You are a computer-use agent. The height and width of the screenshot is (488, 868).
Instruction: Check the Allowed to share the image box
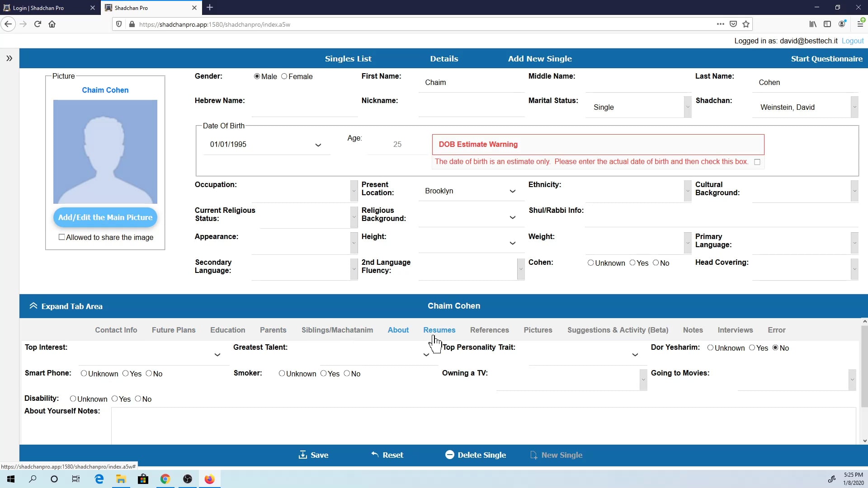point(62,237)
